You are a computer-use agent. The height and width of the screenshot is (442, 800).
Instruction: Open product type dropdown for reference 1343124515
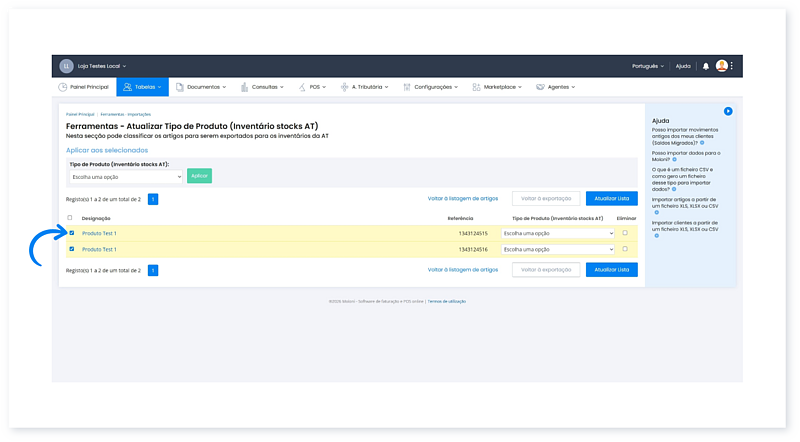click(558, 233)
